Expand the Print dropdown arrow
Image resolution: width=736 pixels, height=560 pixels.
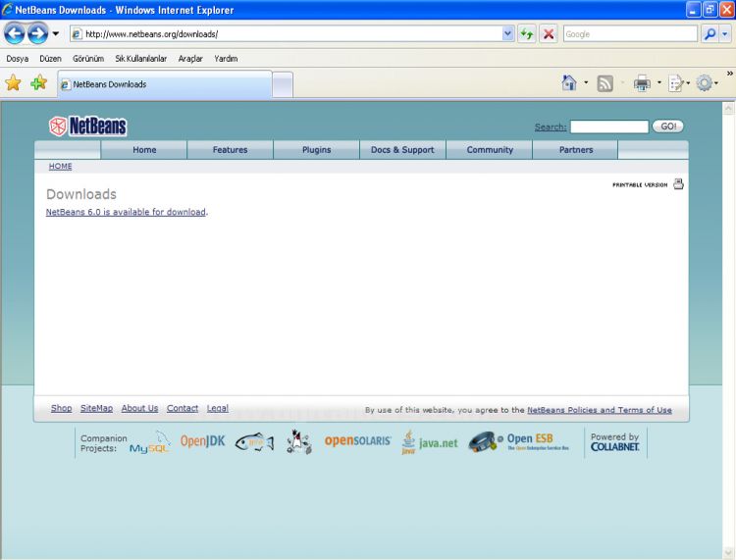(659, 83)
